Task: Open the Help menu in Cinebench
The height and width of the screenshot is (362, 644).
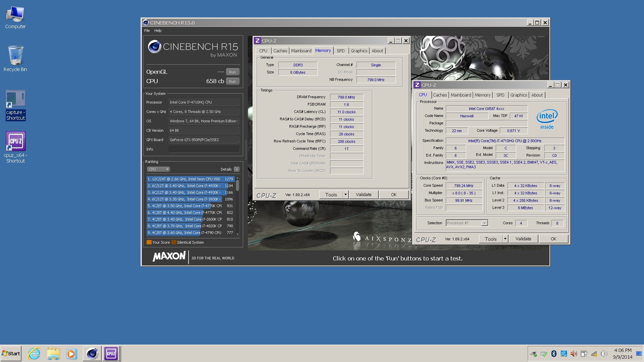Action: (x=158, y=31)
